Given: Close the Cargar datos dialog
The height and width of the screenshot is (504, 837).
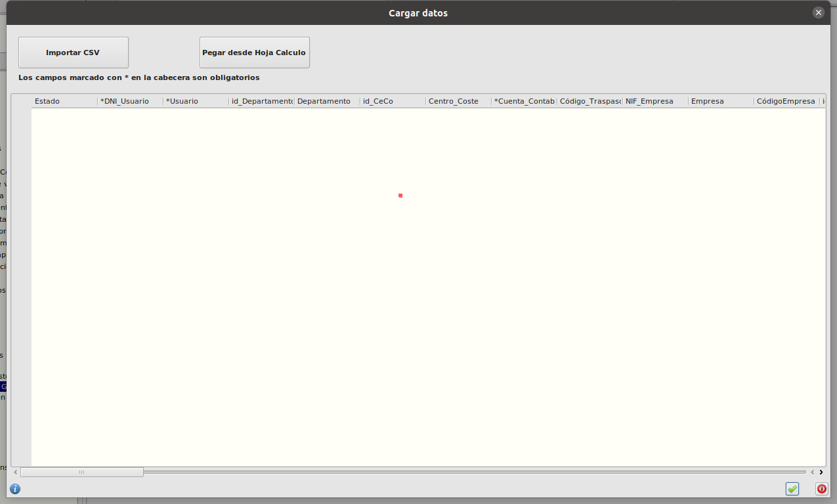Looking at the screenshot, I should click(818, 12).
